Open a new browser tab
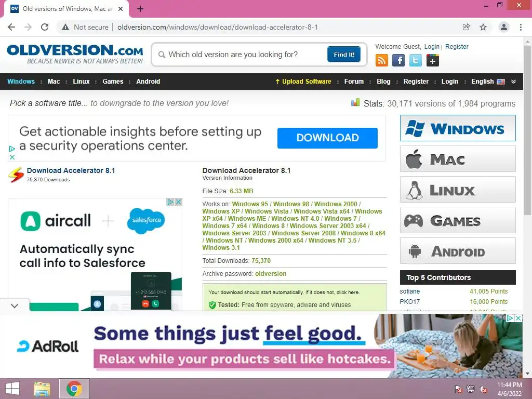This screenshot has width=532, height=399. point(140,9)
